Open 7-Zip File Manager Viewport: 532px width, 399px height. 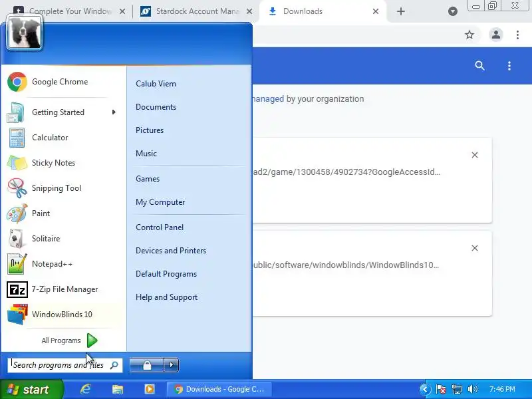tap(63, 289)
